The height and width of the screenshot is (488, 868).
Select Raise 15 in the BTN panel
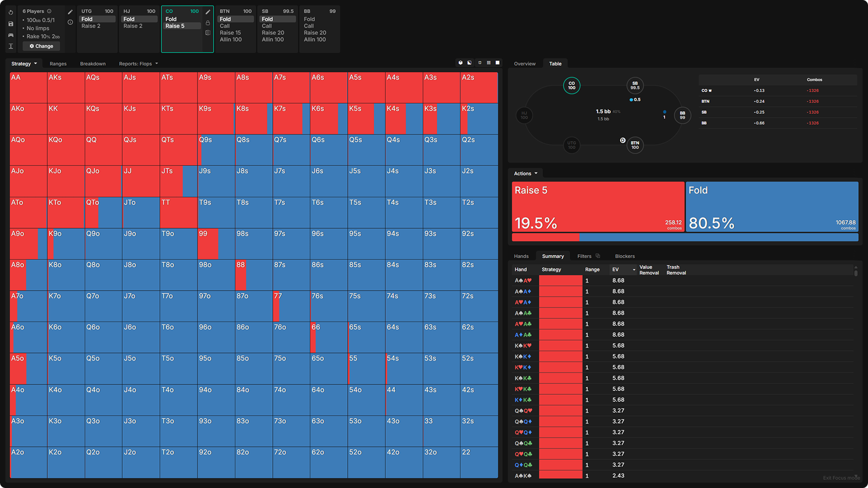[x=230, y=33]
